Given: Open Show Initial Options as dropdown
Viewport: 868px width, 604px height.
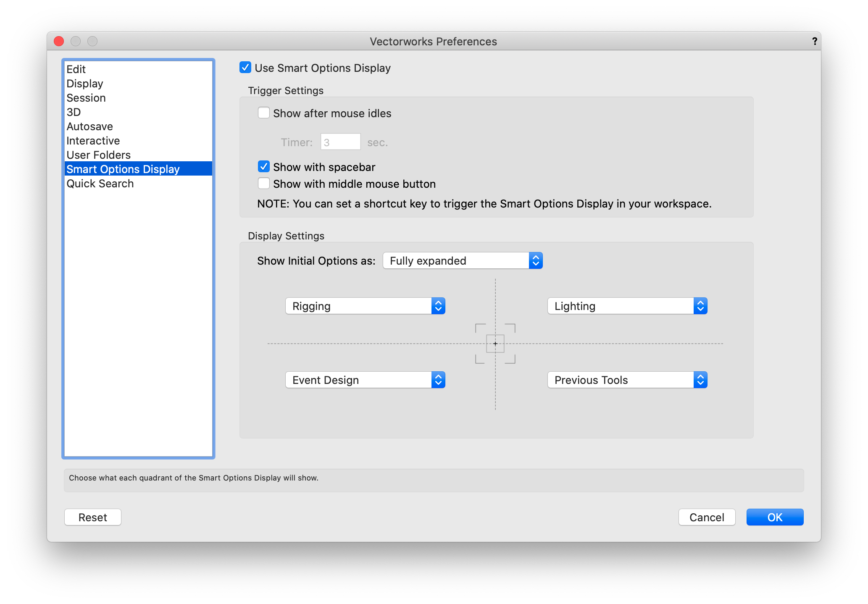Looking at the screenshot, I should [x=462, y=261].
